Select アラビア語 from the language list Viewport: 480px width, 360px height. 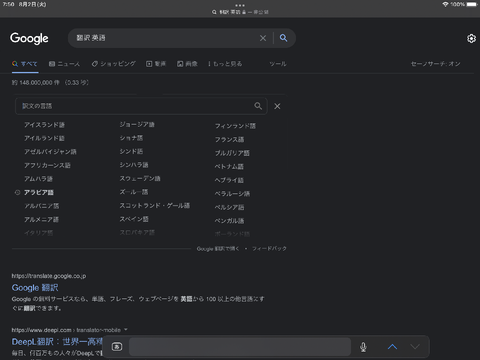(39, 192)
